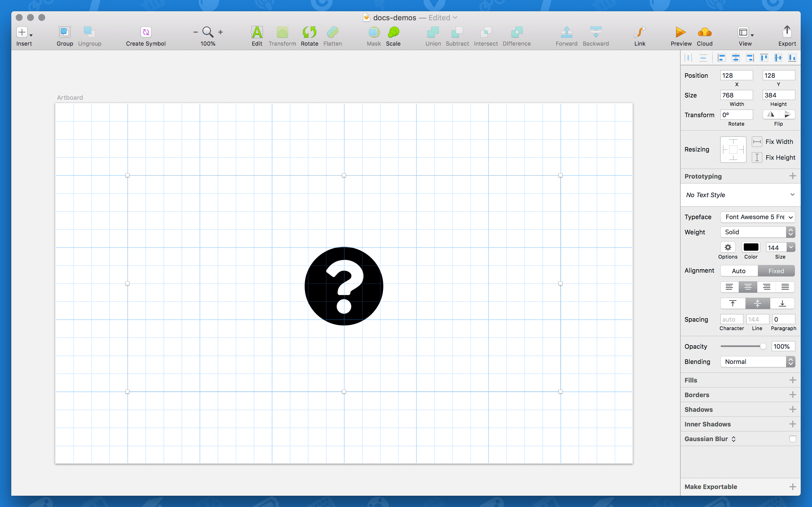Expand the Weight style dropdown
812x507 pixels.
tap(791, 232)
